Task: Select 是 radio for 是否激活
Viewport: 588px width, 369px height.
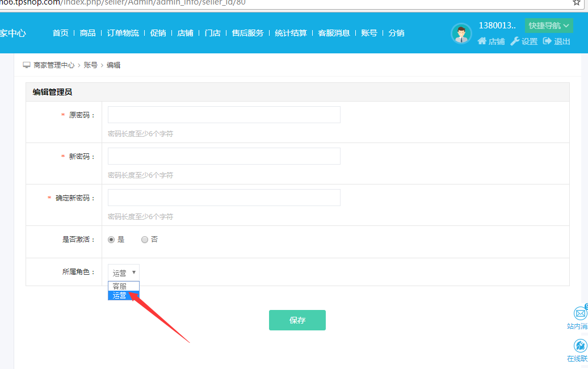Action: pyautogui.click(x=111, y=240)
